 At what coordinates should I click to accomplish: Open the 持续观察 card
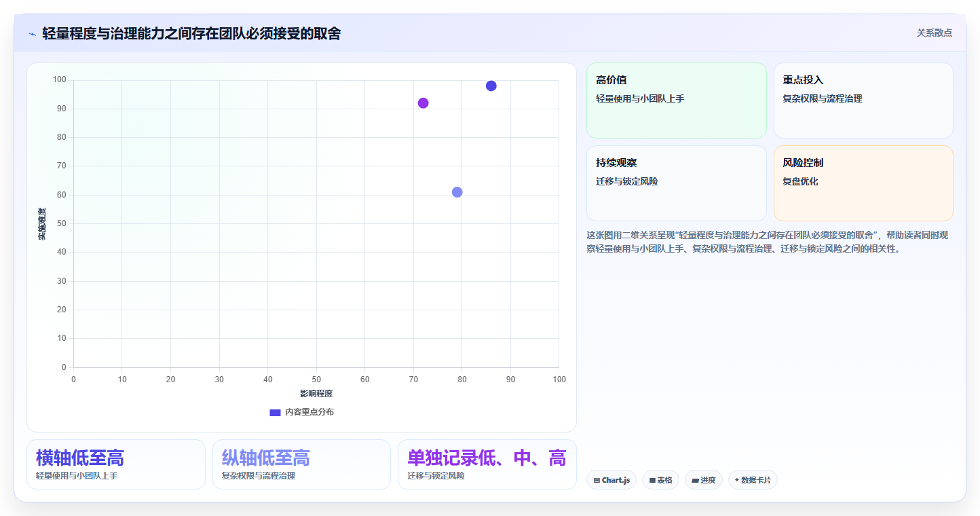pos(677,183)
